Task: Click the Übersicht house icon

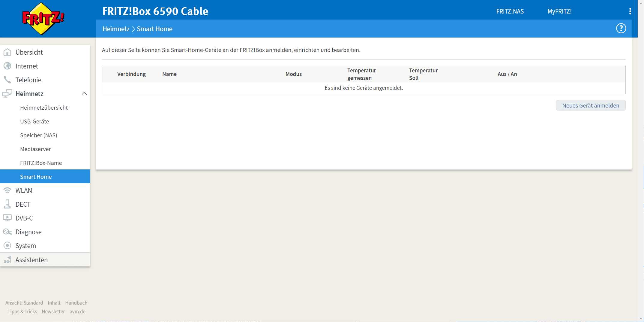Action: pyautogui.click(x=7, y=52)
